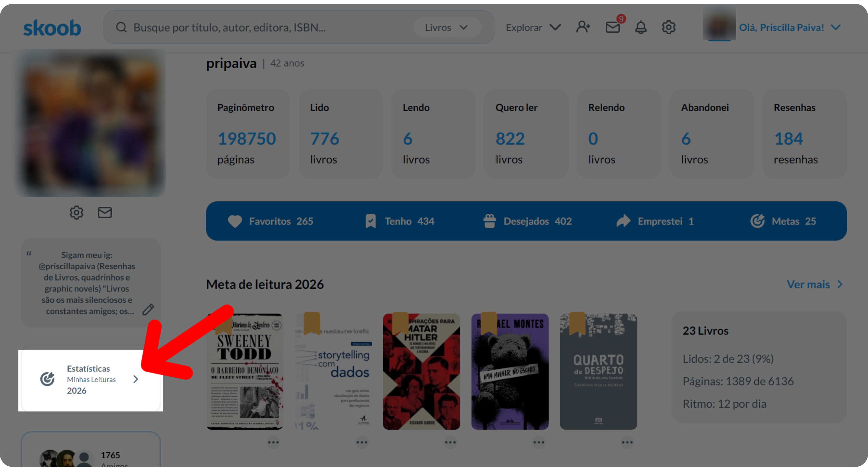Open the Skoob logo home link

pyautogui.click(x=52, y=28)
